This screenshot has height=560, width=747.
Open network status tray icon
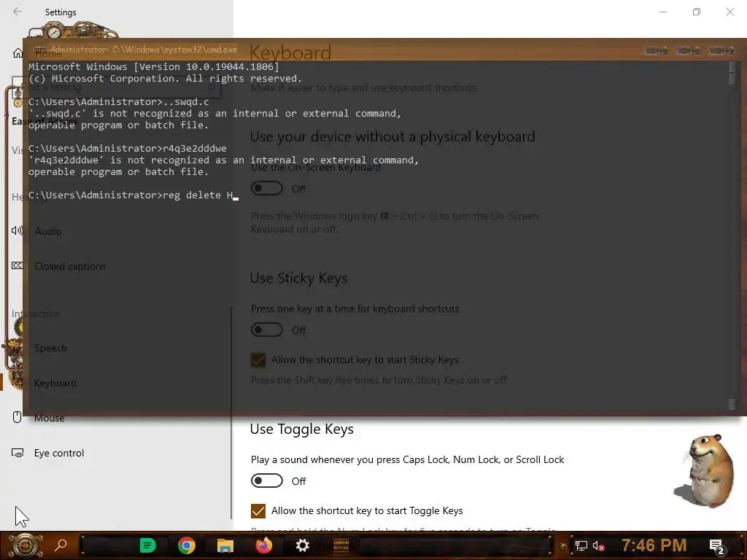point(581,545)
